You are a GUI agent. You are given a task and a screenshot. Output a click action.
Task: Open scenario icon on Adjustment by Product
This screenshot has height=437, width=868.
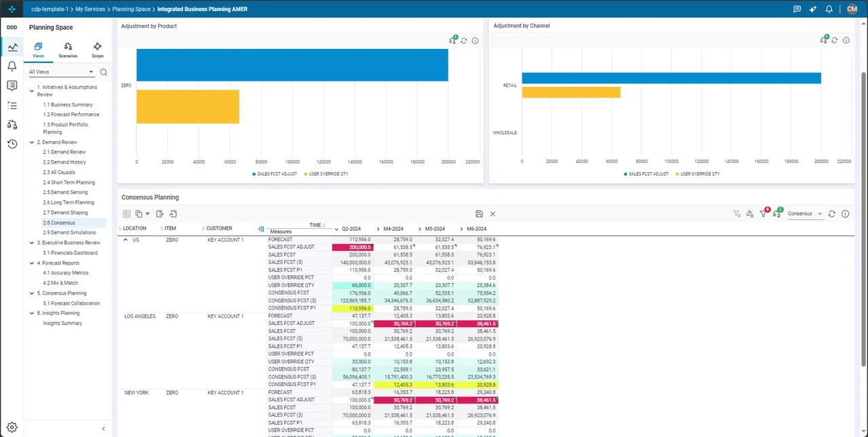pyautogui.click(x=453, y=40)
